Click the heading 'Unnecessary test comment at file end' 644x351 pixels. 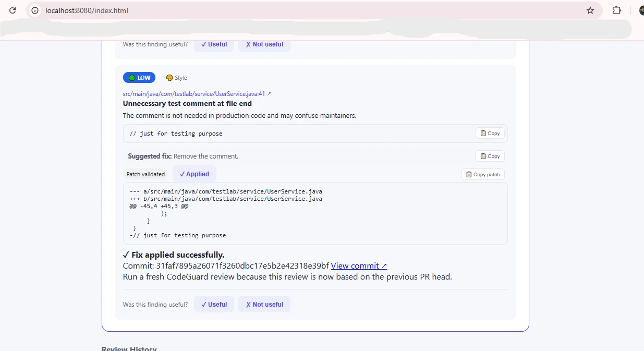[187, 103]
